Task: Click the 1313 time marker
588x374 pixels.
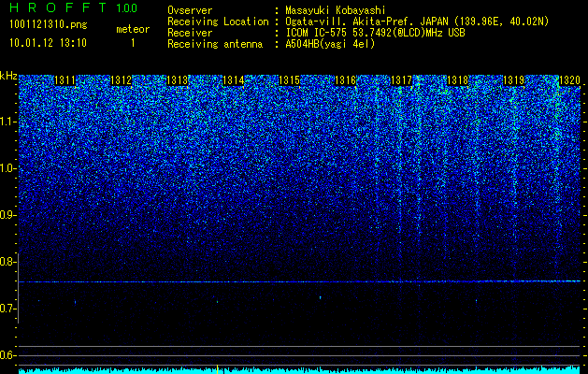Action: pos(177,80)
